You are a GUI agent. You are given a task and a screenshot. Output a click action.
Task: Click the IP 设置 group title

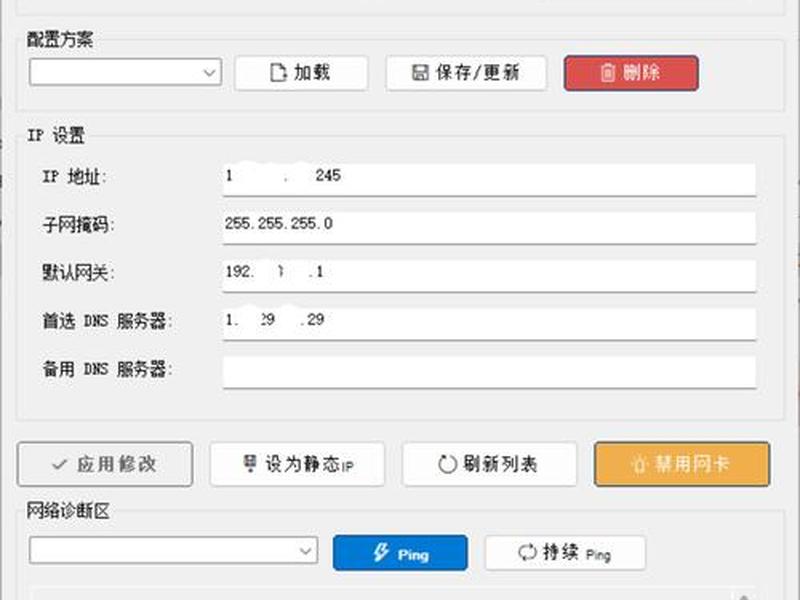(x=56, y=136)
